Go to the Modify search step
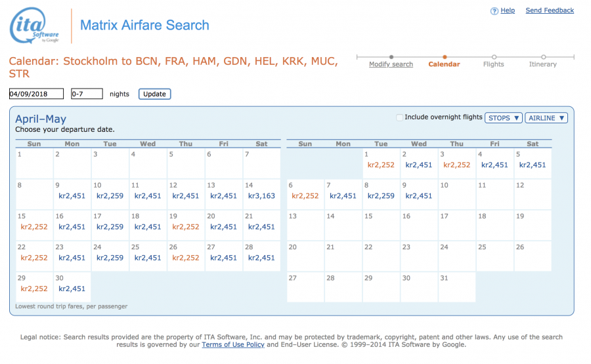The width and height of the screenshot is (591, 364). (391, 64)
